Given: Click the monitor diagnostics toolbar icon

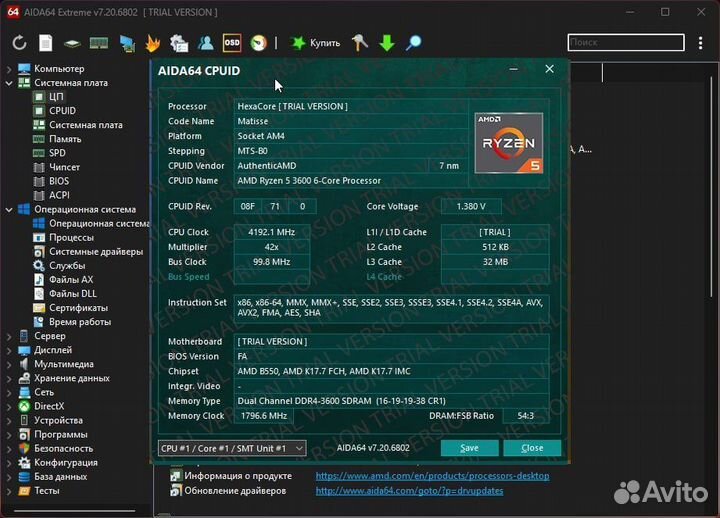Looking at the screenshot, I should 127,43.
